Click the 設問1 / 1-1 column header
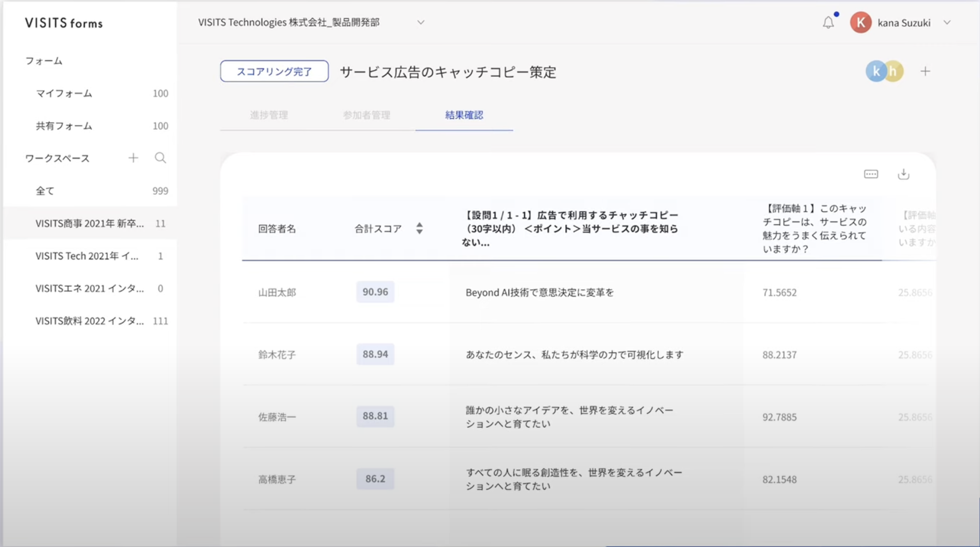980x547 pixels. pyautogui.click(x=571, y=229)
